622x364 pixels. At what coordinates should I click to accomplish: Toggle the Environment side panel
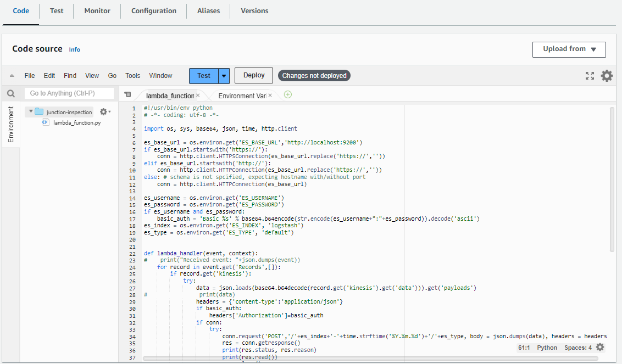coord(10,125)
